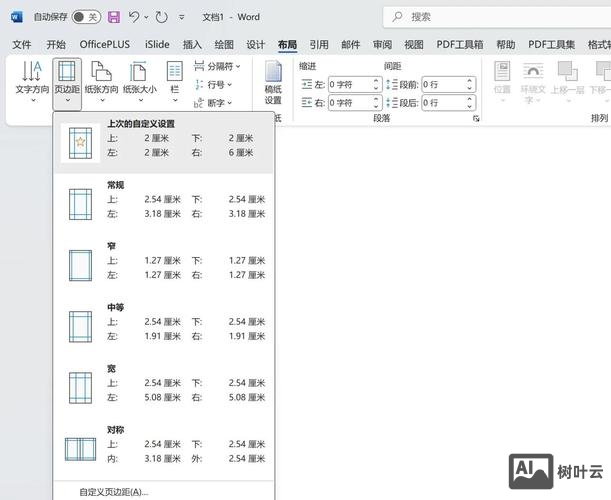Open the Paper Orientation (纸张方向) menu
The height and width of the screenshot is (500, 611).
tap(100, 80)
